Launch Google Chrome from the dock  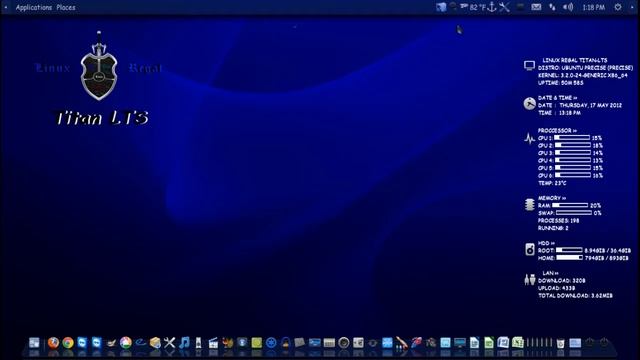pos(68,342)
